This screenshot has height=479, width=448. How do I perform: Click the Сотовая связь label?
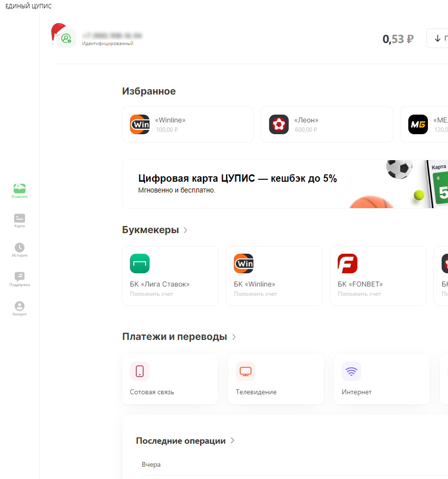click(x=152, y=392)
